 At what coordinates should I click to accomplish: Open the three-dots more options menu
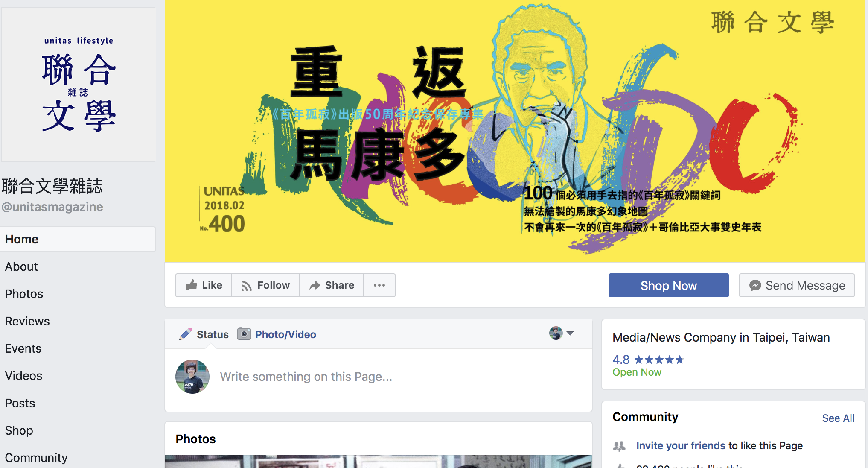tap(379, 285)
